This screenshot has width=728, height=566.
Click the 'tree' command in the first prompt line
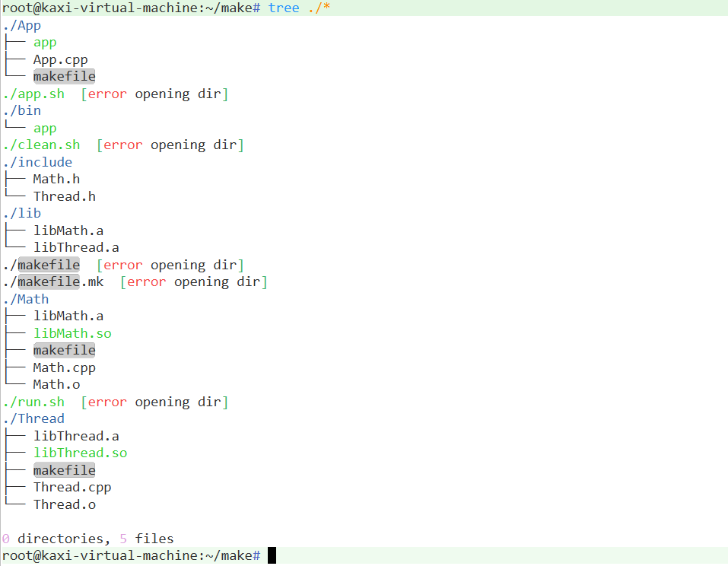click(x=284, y=8)
